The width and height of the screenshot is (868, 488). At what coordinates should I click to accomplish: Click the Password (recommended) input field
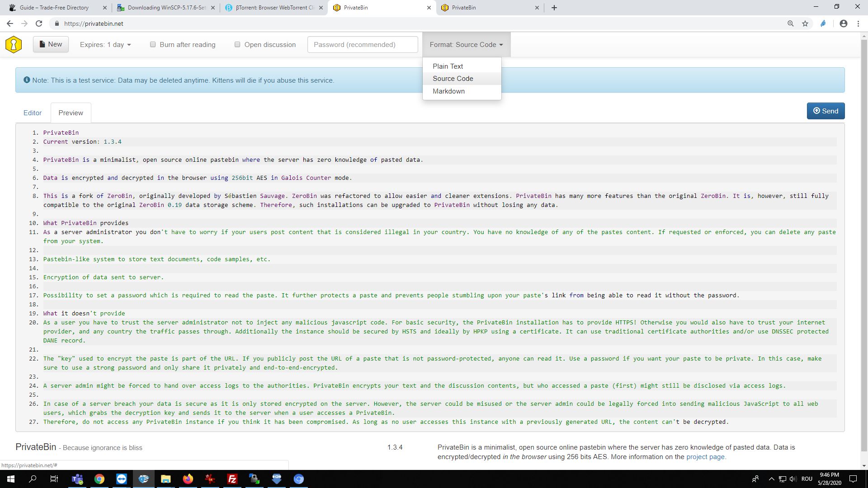363,45
